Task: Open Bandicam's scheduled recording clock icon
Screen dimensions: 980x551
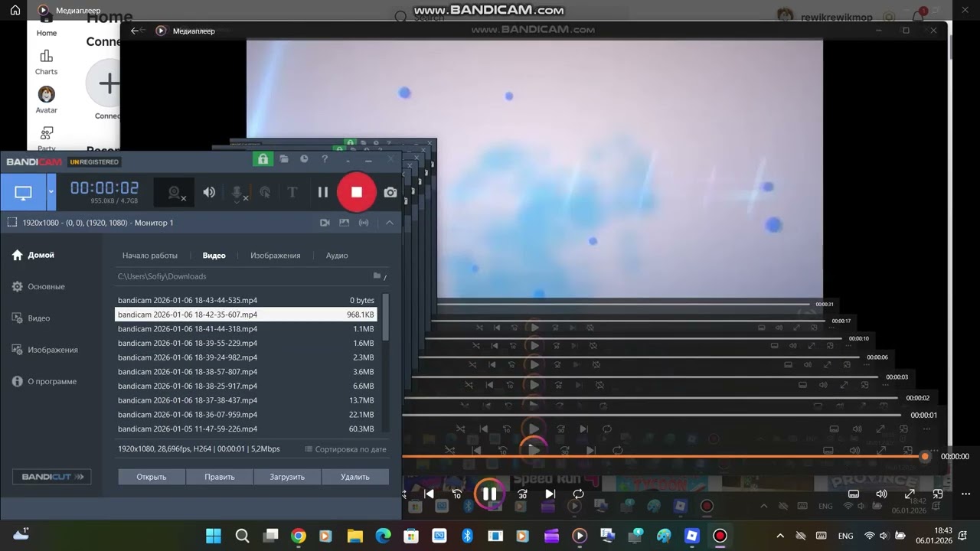Action: pyautogui.click(x=304, y=159)
